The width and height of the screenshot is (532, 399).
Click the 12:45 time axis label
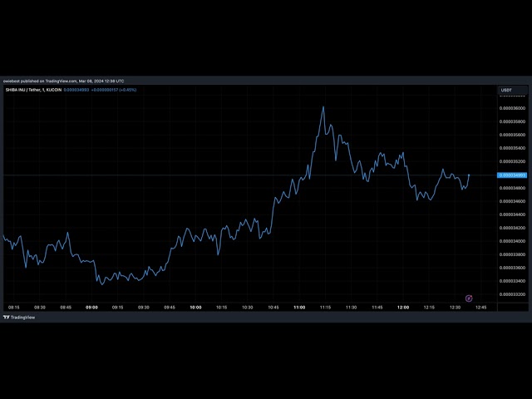(x=480, y=307)
